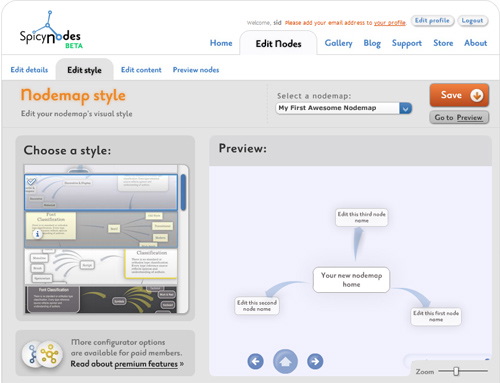Open the Home menu item
Viewport: 500px width, 383px height.
(x=221, y=43)
